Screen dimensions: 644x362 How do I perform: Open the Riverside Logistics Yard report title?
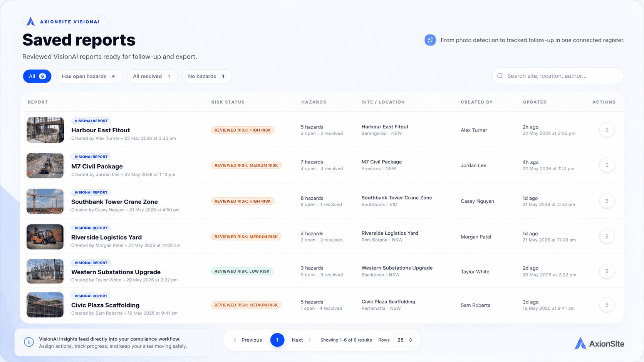pyautogui.click(x=106, y=237)
